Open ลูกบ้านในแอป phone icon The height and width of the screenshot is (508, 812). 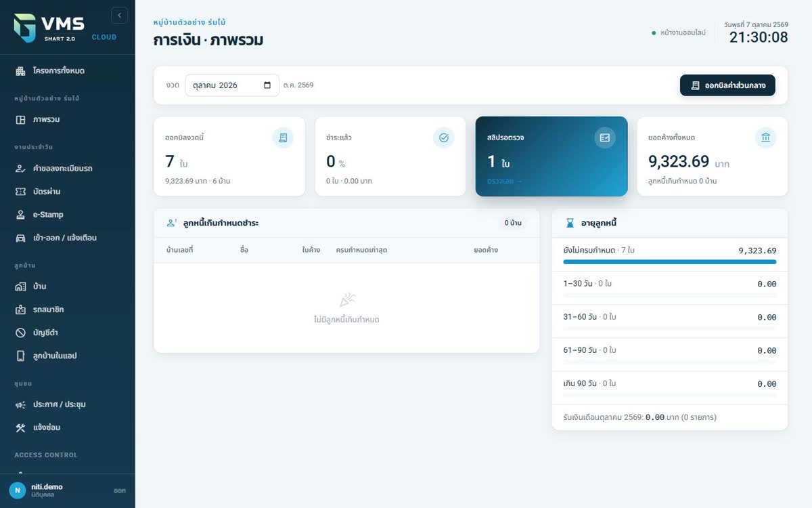(20, 356)
